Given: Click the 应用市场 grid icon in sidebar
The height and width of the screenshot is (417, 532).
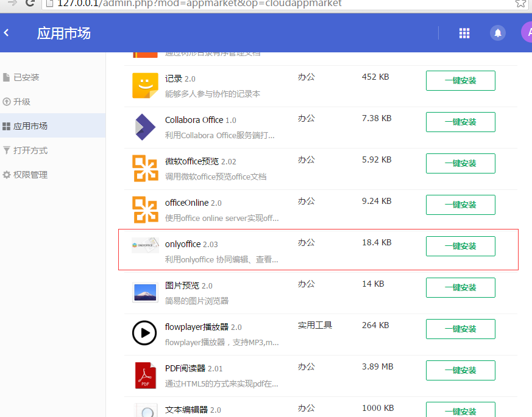Looking at the screenshot, I should (x=7, y=126).
